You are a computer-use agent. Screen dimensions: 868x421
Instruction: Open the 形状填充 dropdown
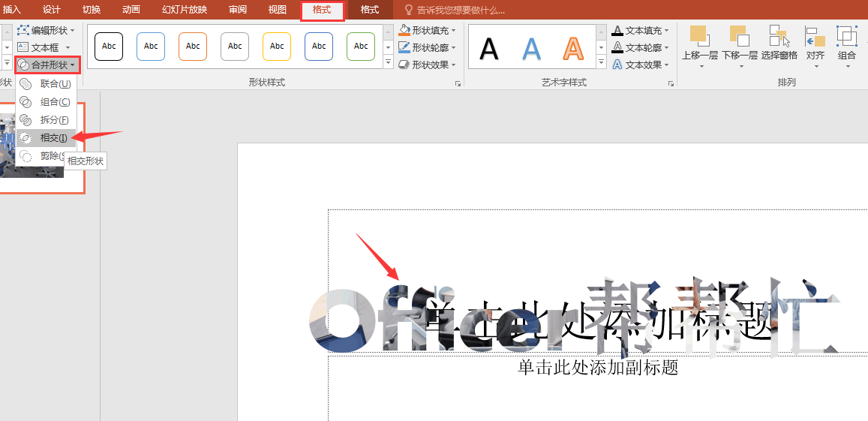tap(428, 31)
